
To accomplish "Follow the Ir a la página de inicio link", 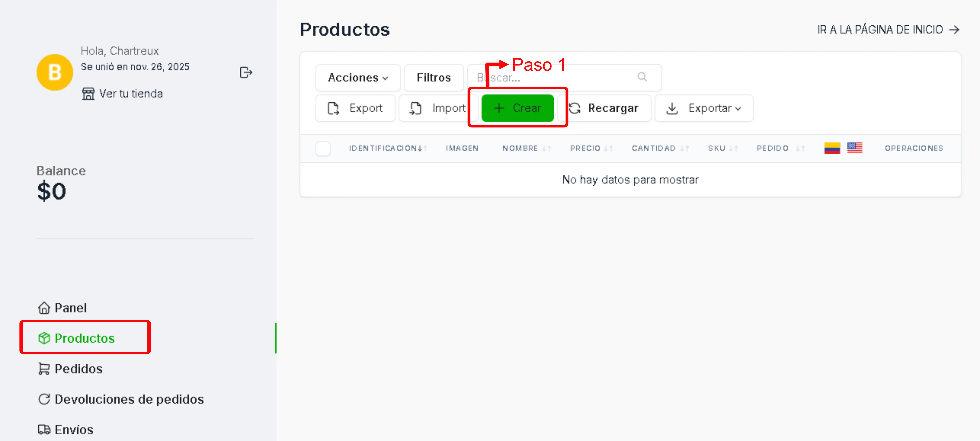I will [x=888, y=30].
